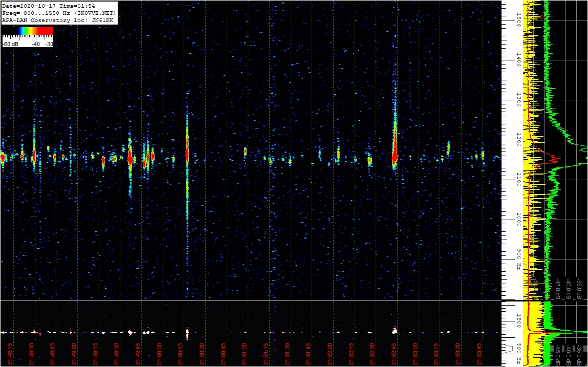
Task: Click '-40.0 dB' label in upper spectrum graph
Action: 569,289
